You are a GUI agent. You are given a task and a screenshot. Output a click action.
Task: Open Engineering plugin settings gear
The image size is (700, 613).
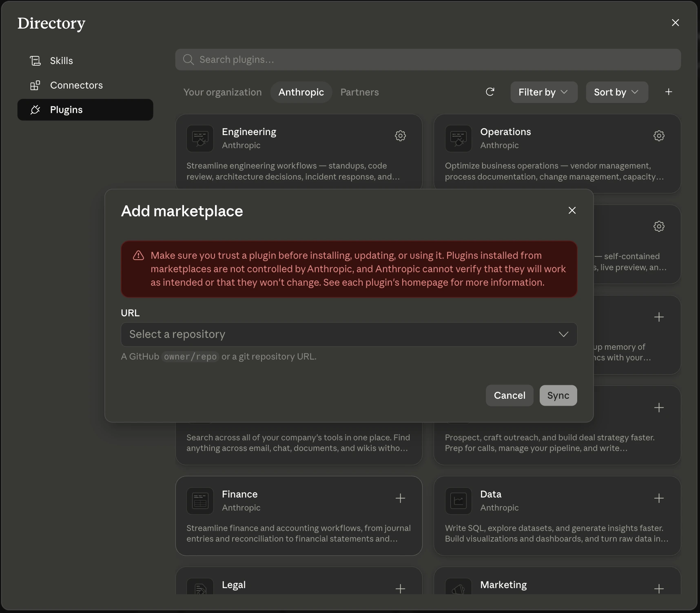click(x=401, y=136)
